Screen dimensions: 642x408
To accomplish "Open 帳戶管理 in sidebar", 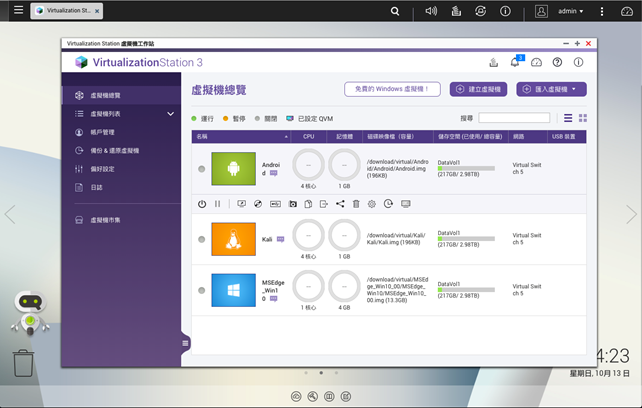I will click(121, 132).
